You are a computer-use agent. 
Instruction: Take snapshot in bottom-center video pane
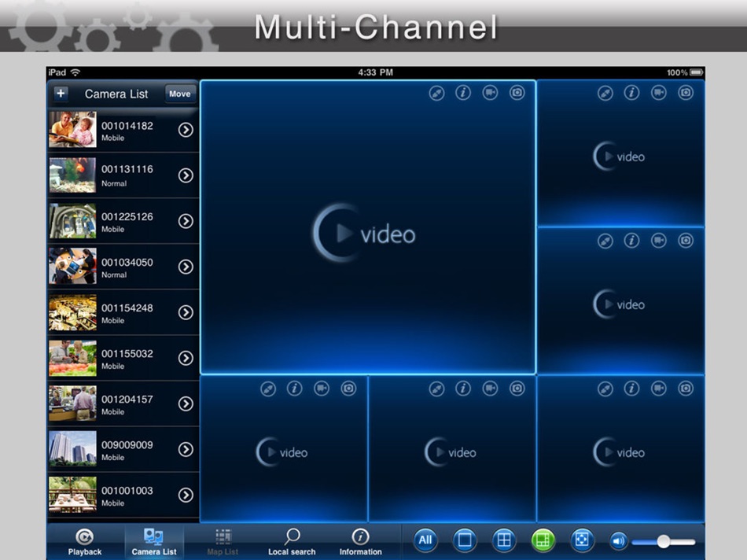click(x=517, y=389)
